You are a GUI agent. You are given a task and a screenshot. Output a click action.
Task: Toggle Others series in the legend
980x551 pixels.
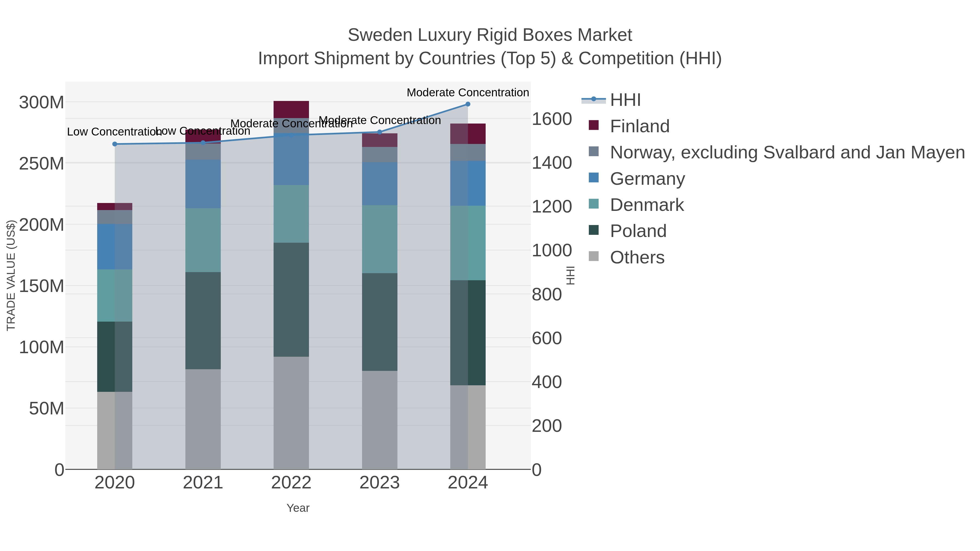click(x=626, y=257)
